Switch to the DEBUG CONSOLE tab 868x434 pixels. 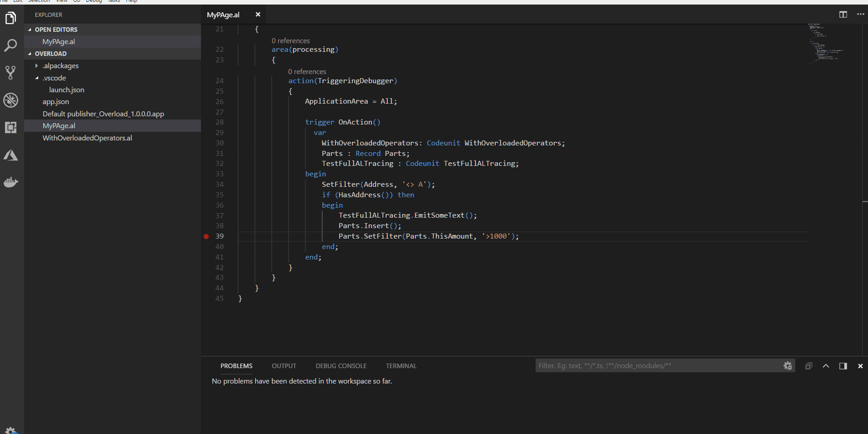[x=341, y=366]
